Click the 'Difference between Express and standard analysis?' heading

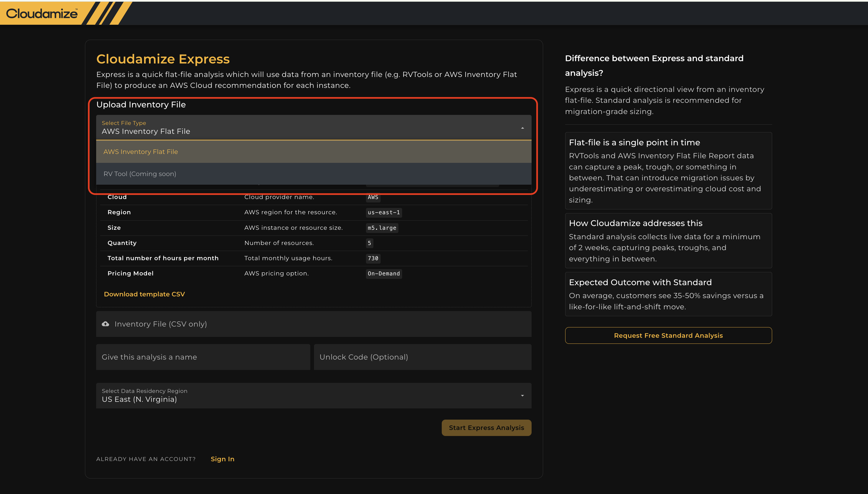654,65
